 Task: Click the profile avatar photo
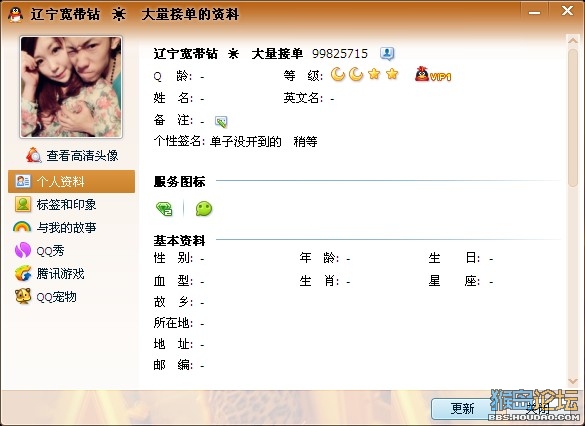71,87
